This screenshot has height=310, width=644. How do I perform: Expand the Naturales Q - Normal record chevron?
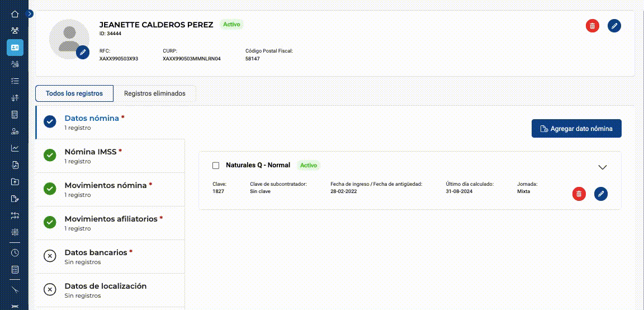pos(603,167)
